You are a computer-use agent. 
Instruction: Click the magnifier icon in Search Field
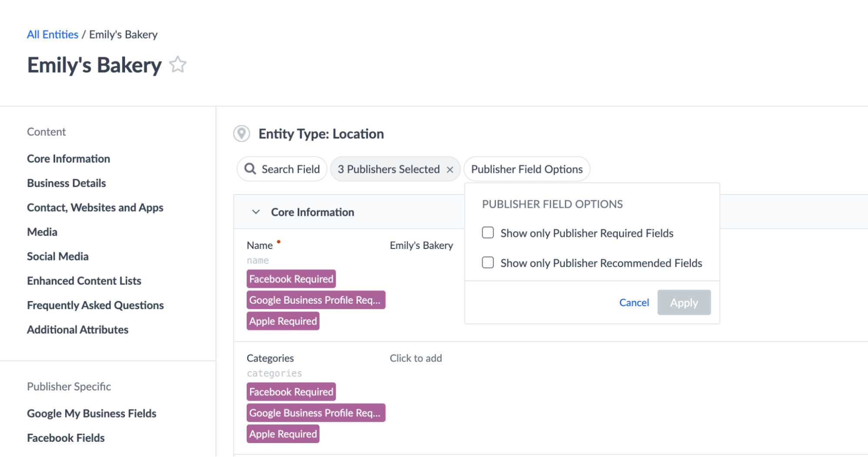(250, 169)
